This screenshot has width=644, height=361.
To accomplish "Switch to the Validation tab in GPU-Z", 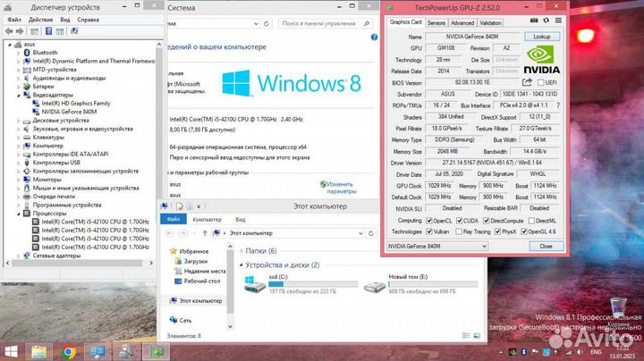I will (490, 23).
